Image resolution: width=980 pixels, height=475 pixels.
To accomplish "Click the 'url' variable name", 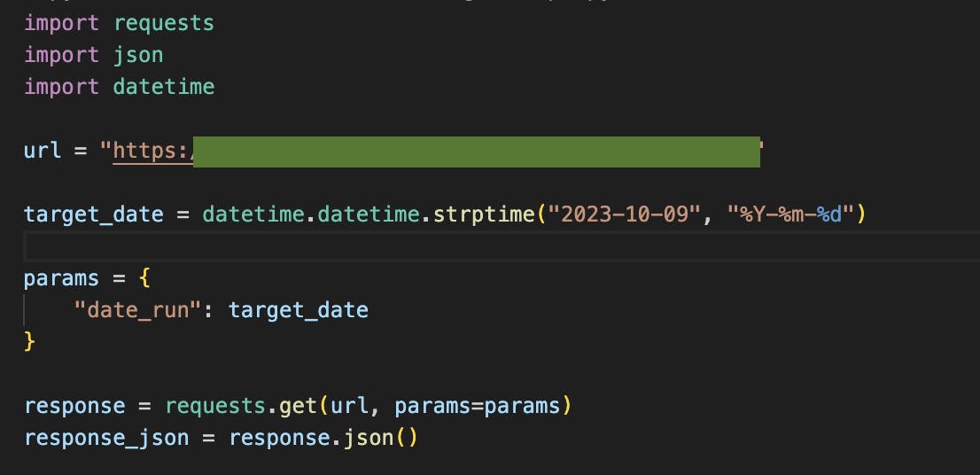I will pos(43,152).
